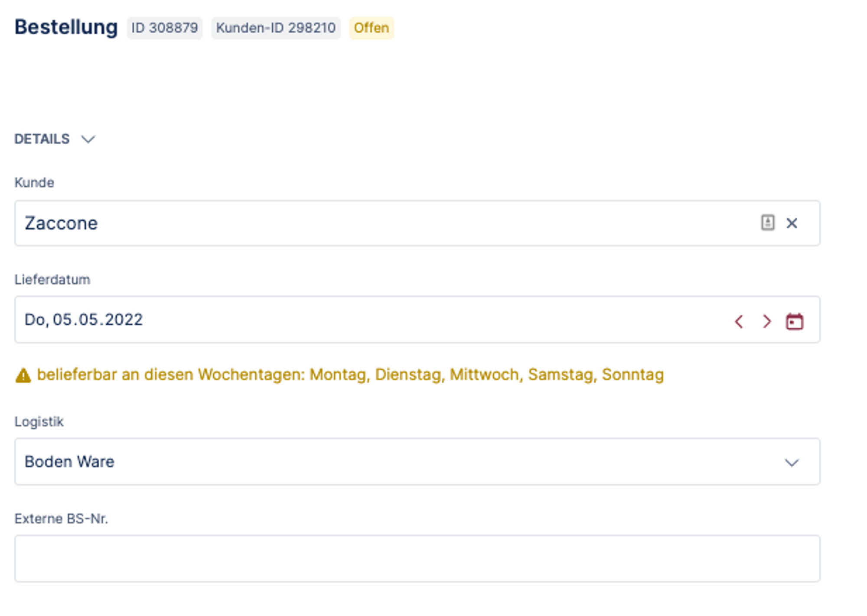Go to previous delivery day
The image size is (867, 616).
coord(739,321)
